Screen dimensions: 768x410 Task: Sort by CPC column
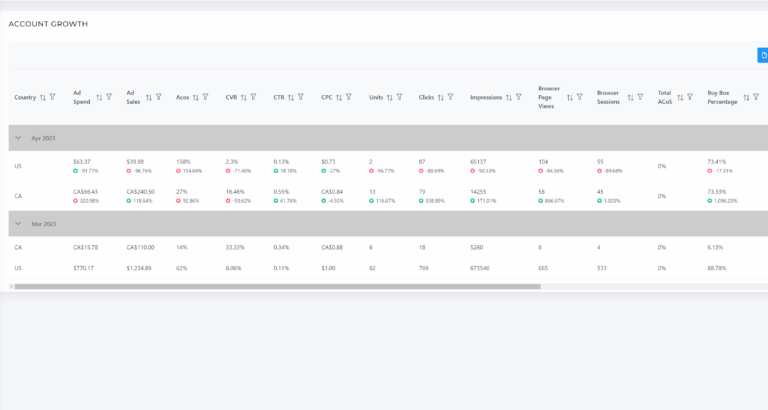(338, 97)
